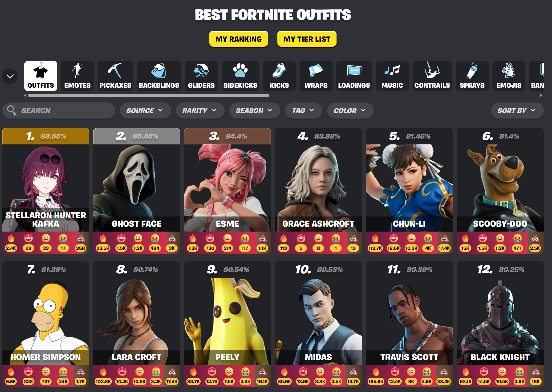The height and width of the screenshot is (392, 552).
Task: Switch to the Emotes tab
Action: point(77,76)
